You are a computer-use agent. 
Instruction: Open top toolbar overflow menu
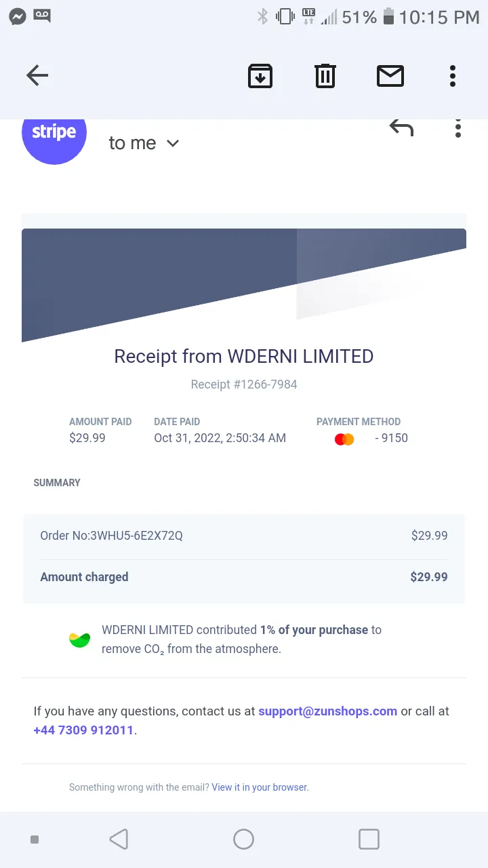[453, 75]
